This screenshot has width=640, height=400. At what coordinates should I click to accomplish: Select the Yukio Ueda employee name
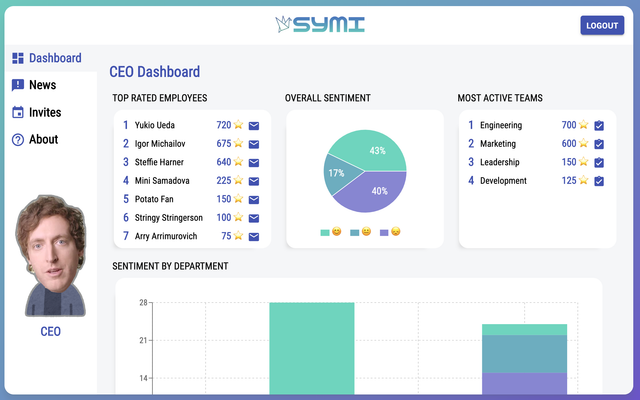pos(155,125)
